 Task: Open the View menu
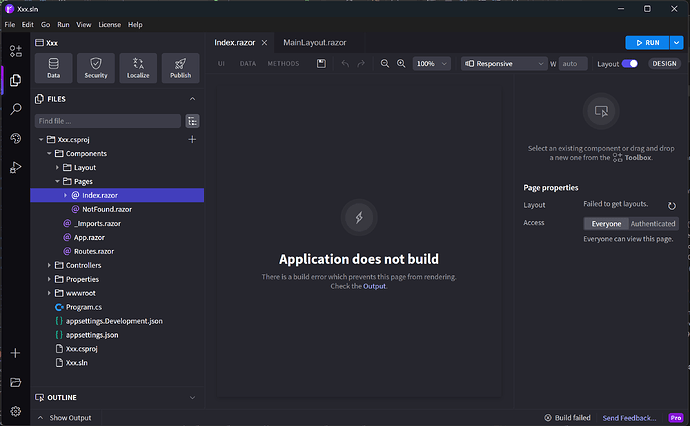(x=84, y=25)
